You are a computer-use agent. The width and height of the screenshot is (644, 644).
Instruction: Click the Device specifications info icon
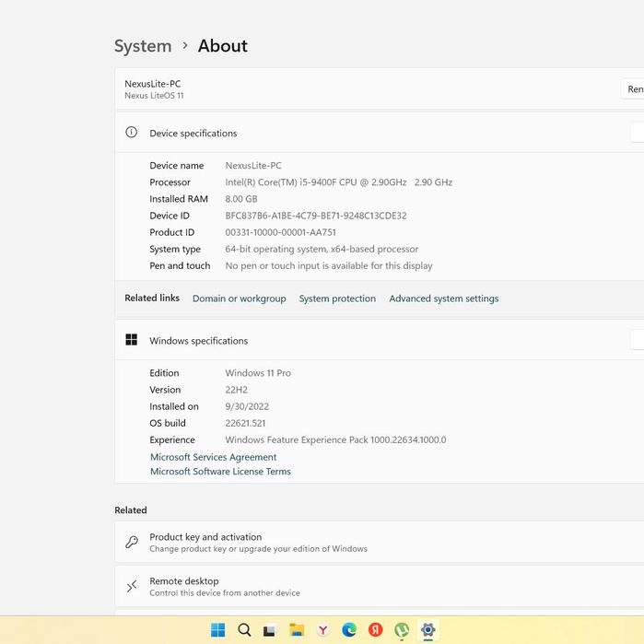131,133
